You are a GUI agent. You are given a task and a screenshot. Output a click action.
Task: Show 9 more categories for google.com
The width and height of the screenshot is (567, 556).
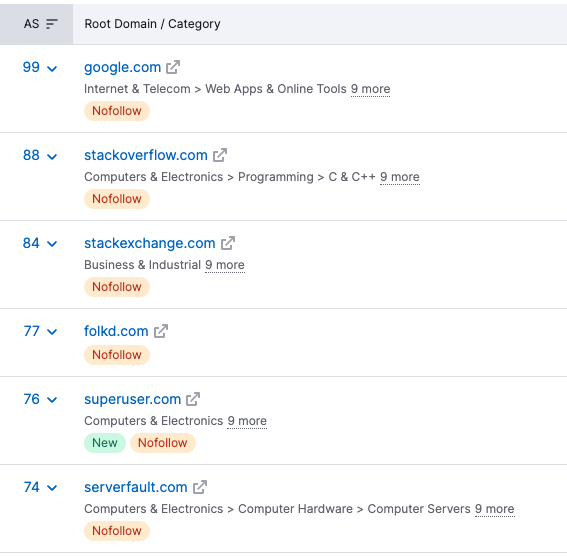point(371,89)
